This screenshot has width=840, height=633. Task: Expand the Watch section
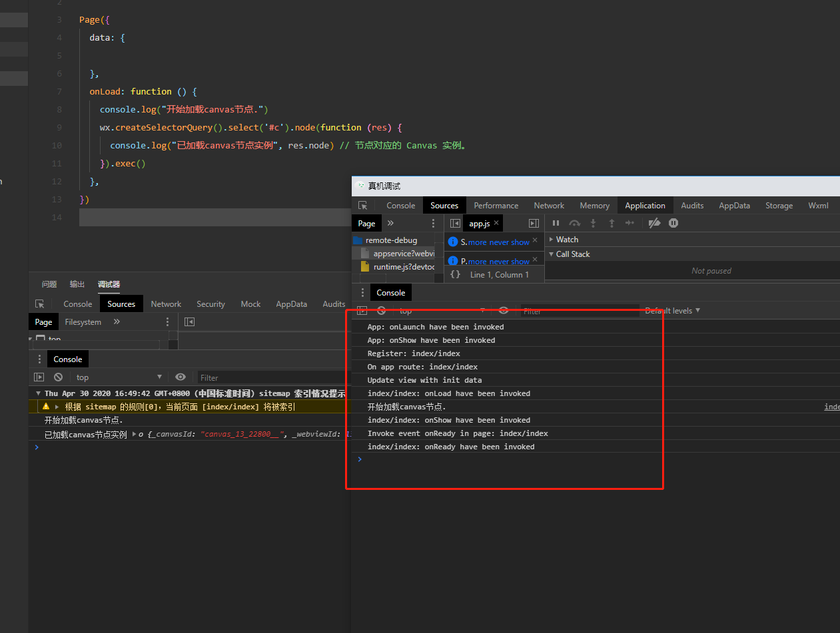(567, 240)
